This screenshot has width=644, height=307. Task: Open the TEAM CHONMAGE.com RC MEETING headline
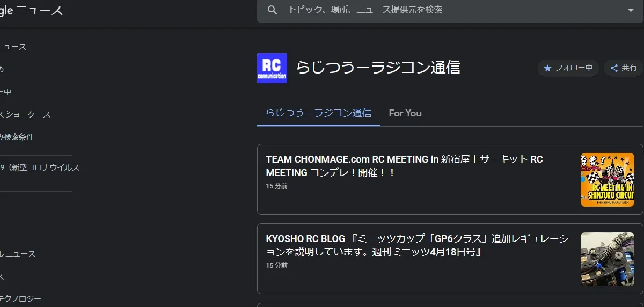(404, 166)
